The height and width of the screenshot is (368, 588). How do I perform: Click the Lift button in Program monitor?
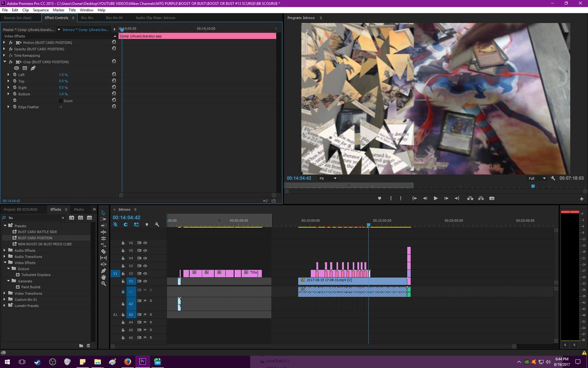tap(470, 198)
